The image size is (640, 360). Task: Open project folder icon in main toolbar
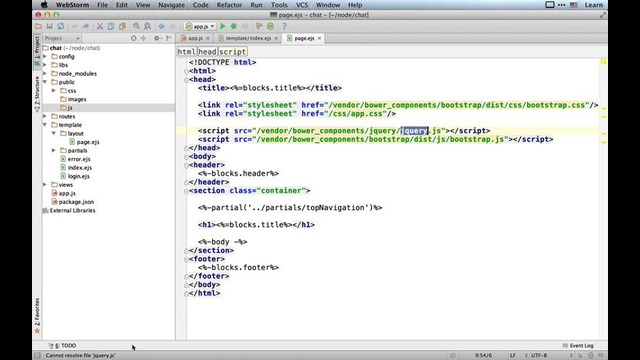(x=38, y=26)
